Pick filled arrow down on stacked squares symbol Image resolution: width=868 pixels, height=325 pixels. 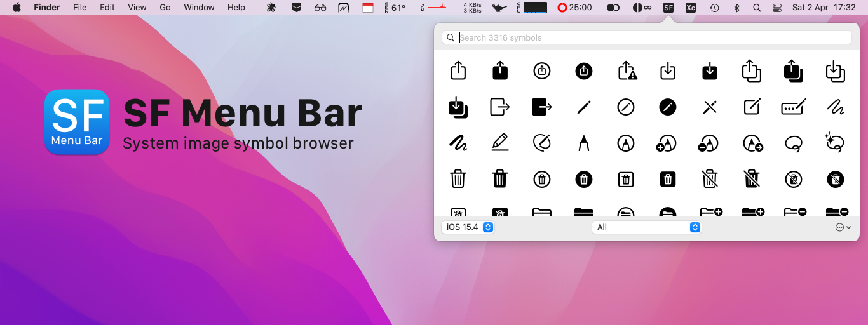458,107
